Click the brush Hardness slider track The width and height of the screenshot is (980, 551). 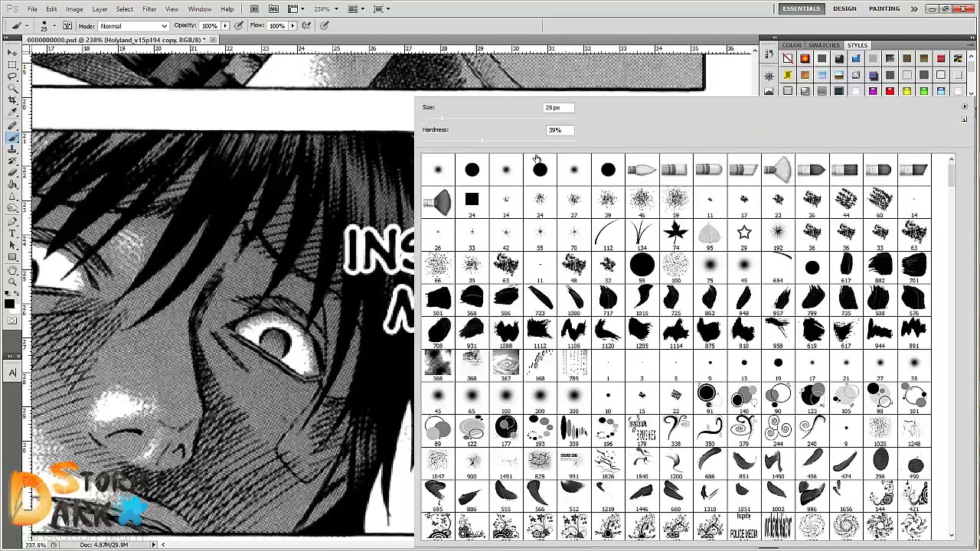pyautogui.click(x=498, y=141)
